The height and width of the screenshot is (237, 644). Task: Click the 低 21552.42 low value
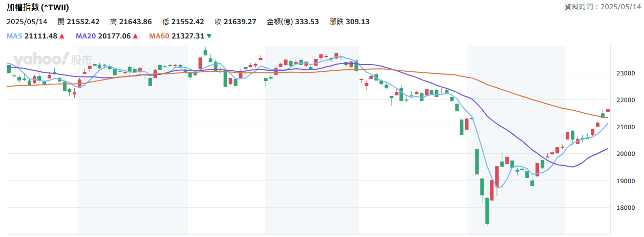(183, 22)
